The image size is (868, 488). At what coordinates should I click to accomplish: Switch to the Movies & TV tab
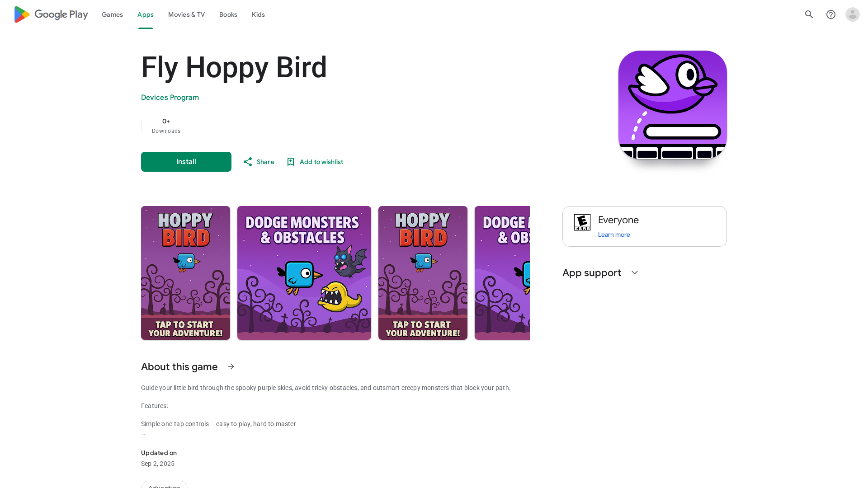(186, 14)
